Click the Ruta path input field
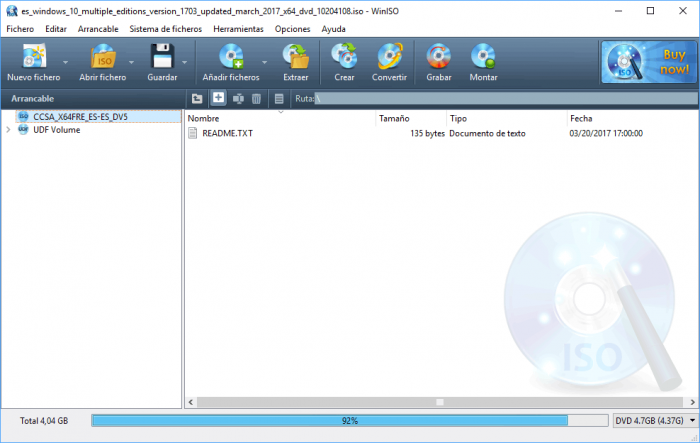 [506, 99]
